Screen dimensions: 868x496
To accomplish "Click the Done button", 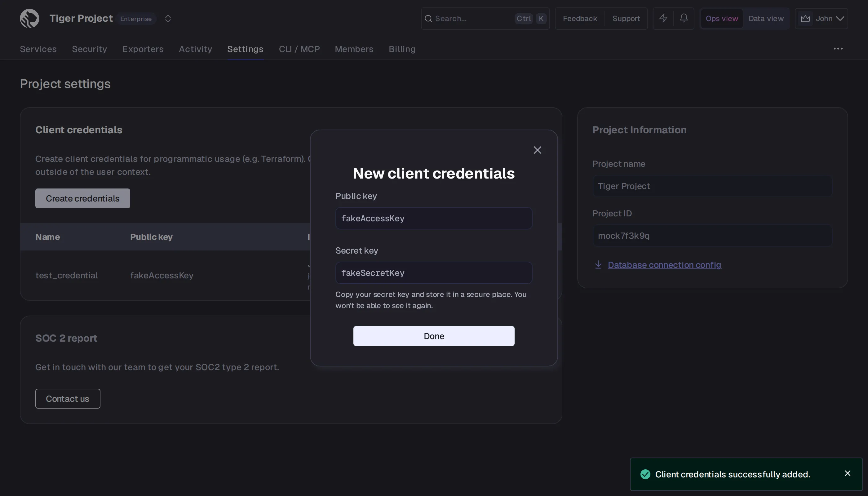I will (x=434, y=336).
